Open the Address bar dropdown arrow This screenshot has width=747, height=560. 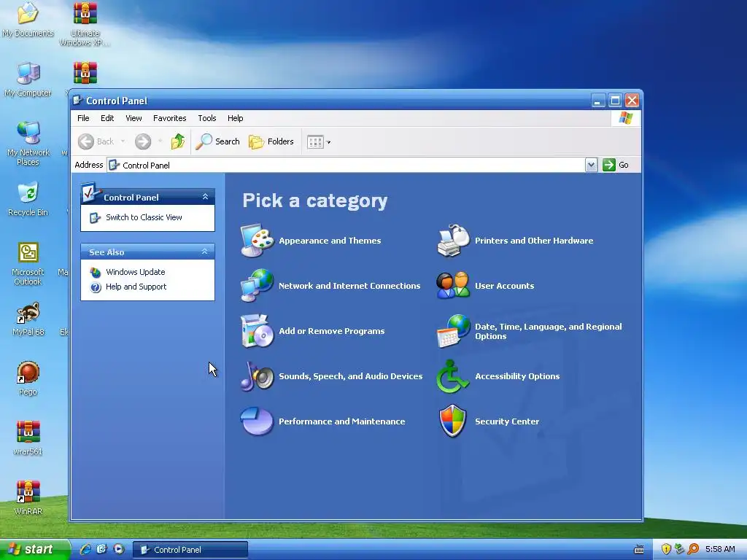591,165
